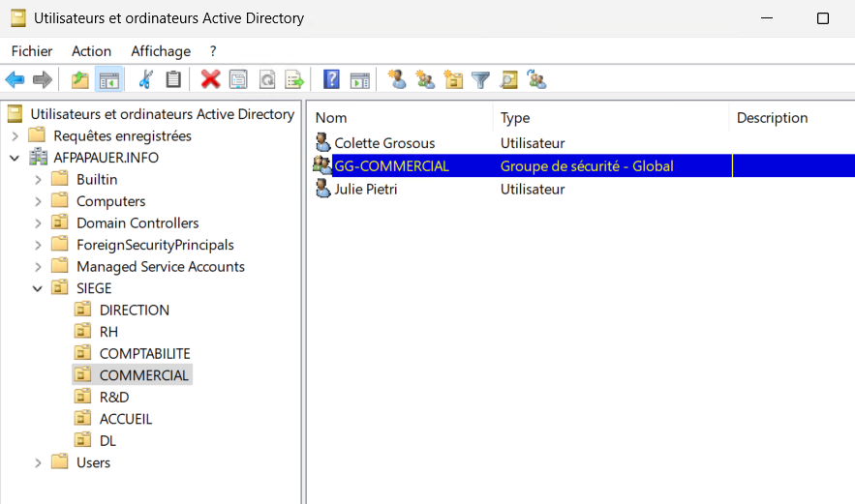Open the filter options funnel icon
Screen dimensions: 855x504
[x=480, y=80]
